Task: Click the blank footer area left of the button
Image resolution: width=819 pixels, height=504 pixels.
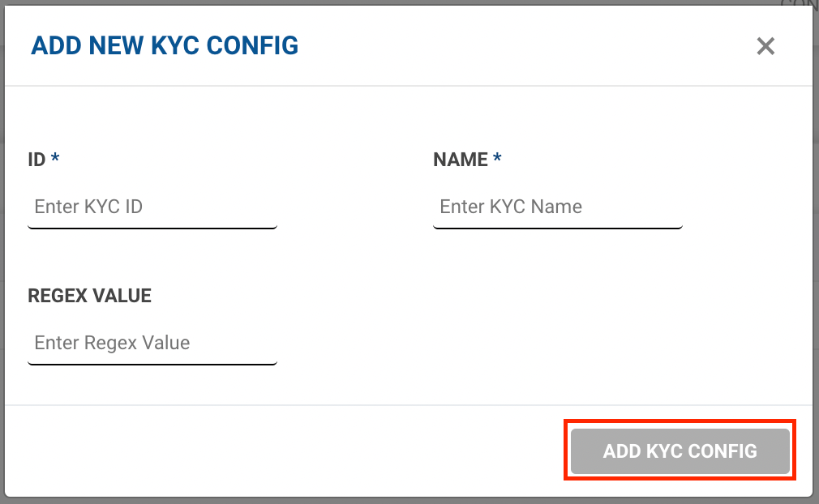Action: click(284, 451)
